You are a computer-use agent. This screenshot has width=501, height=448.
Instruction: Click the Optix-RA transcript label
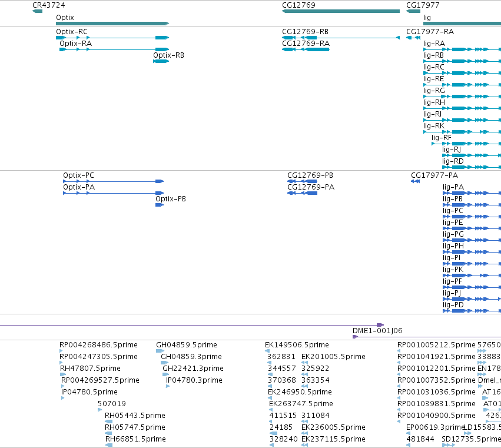[75, 44]
